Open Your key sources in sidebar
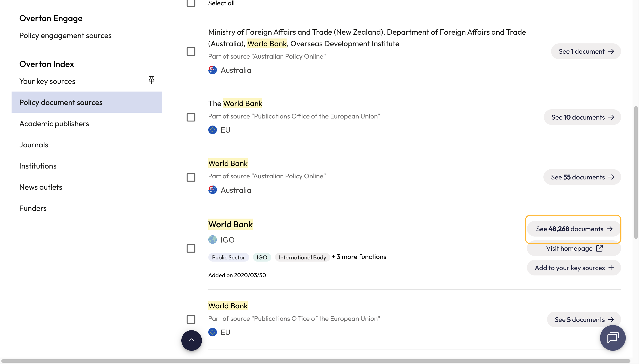The image size is (639, 364). 47,81
